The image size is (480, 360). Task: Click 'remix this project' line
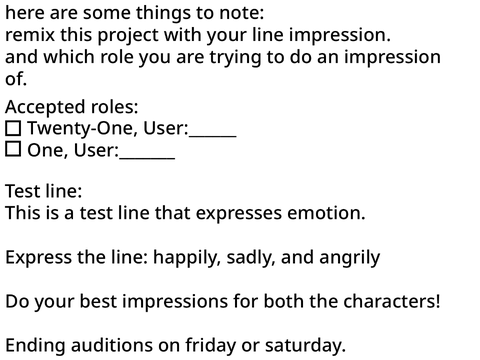click(x=198, y=35)
